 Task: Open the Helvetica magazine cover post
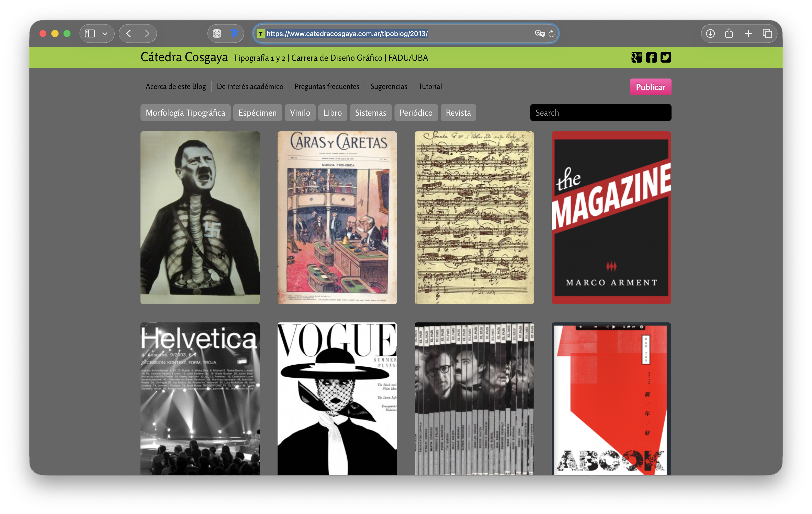click(200, 399)
